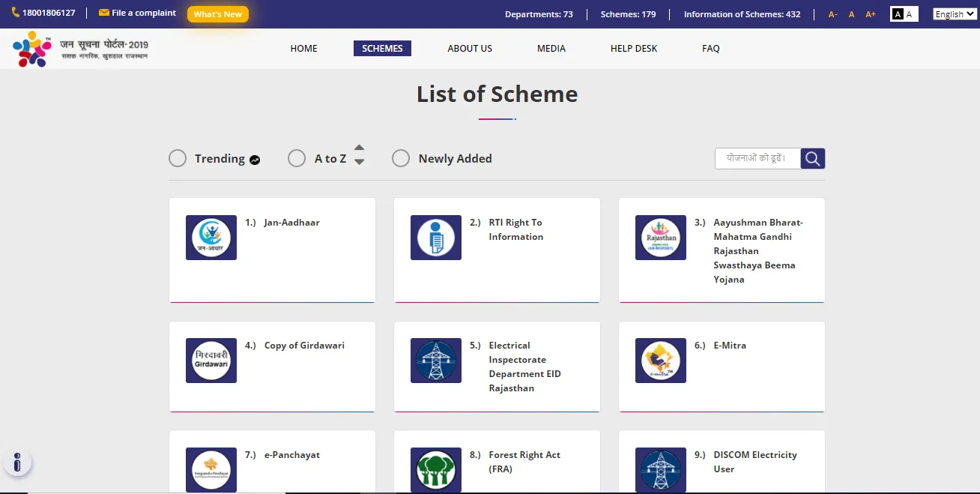Click Electrical Inspectorate Department EID title
Viewport: 980px width, 494px height.
coord(524,367)
